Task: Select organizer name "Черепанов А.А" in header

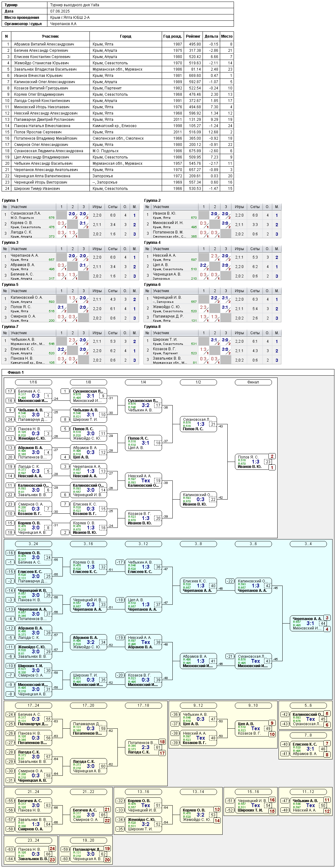Action: click(x=63, y=24)
